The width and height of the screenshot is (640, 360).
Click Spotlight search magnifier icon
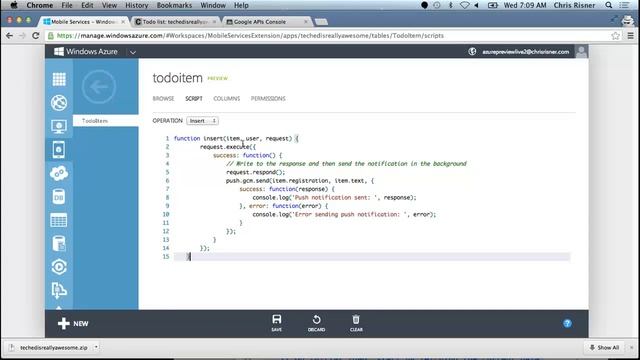pos(609,5)
